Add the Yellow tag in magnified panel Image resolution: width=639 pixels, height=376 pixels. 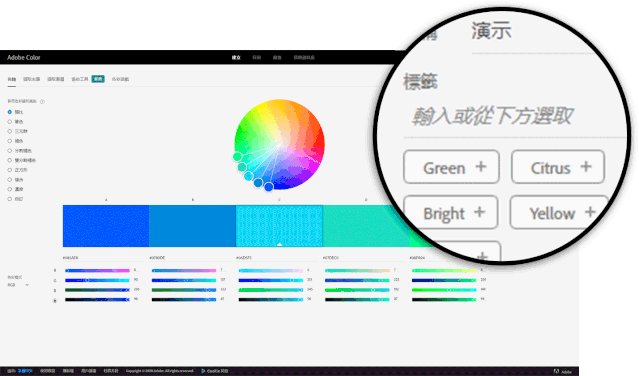[x=559, y=212]
